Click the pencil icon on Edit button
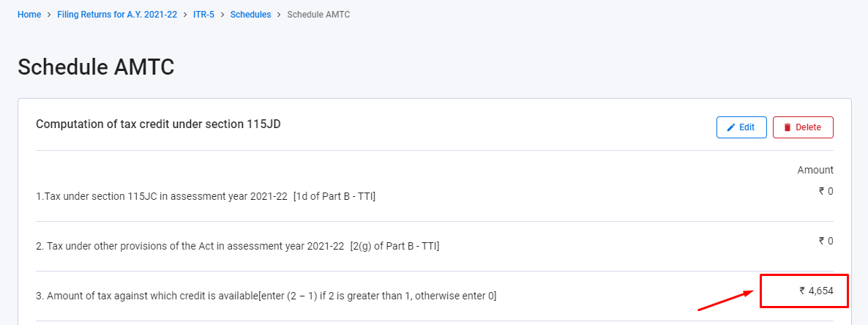This screenshot has width=868, height=325. coord(730,127)
